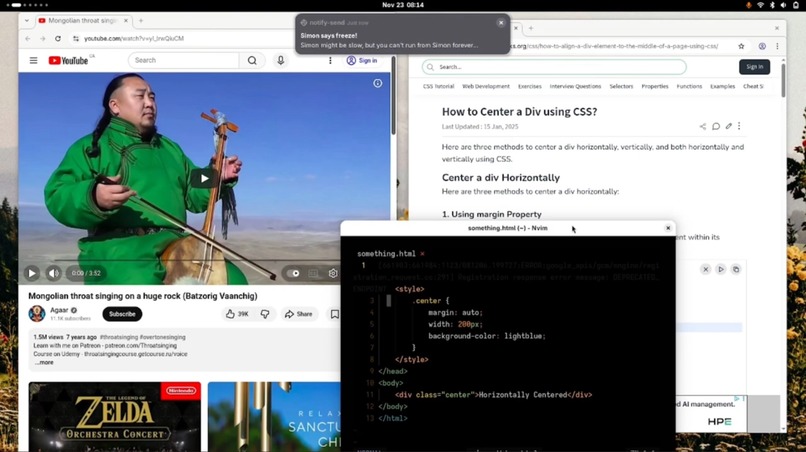
Task: Bookmark the page with the star icon
Action: tap(741, 46)
